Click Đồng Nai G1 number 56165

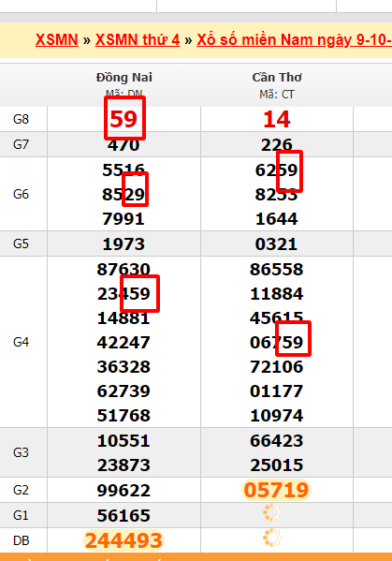(123, 515)
